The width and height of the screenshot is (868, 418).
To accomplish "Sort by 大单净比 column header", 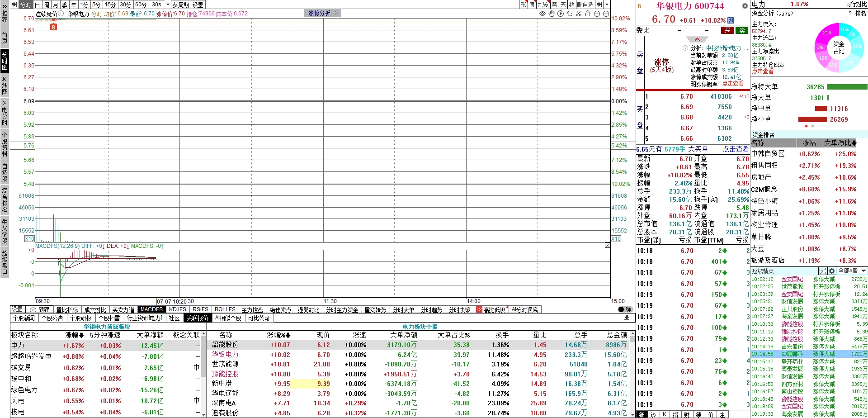I will tap(840, 143).
